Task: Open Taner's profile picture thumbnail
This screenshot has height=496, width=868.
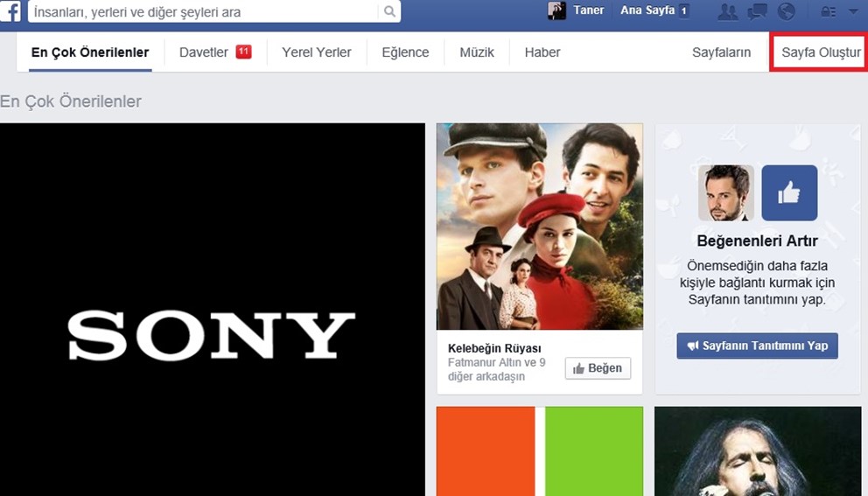Action: coord(556,10)
